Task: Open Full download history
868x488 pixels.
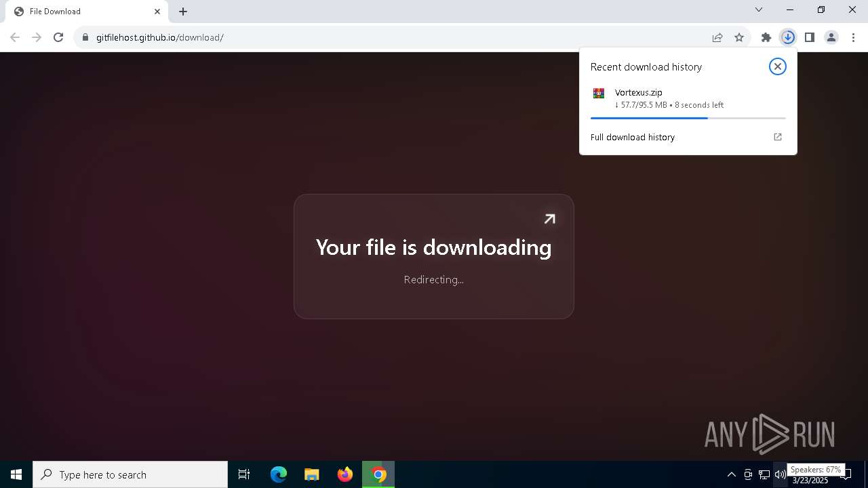Action: tap(633, 137)
